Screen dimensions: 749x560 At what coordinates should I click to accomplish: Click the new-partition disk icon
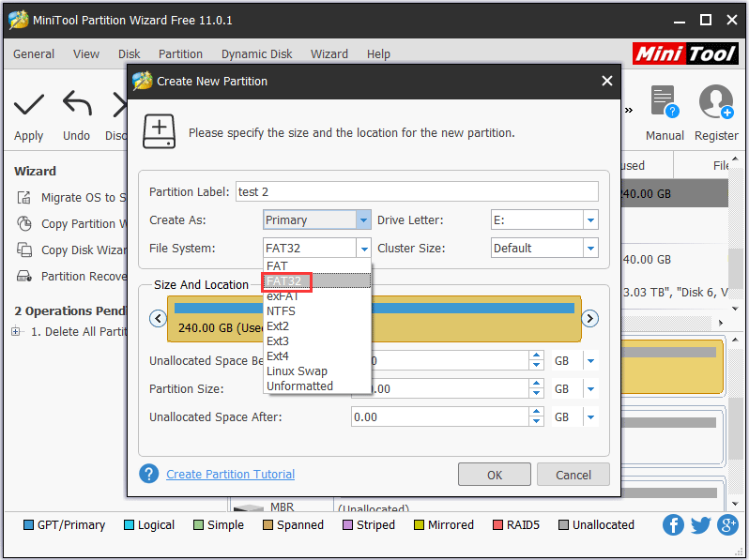pos(159,131)
